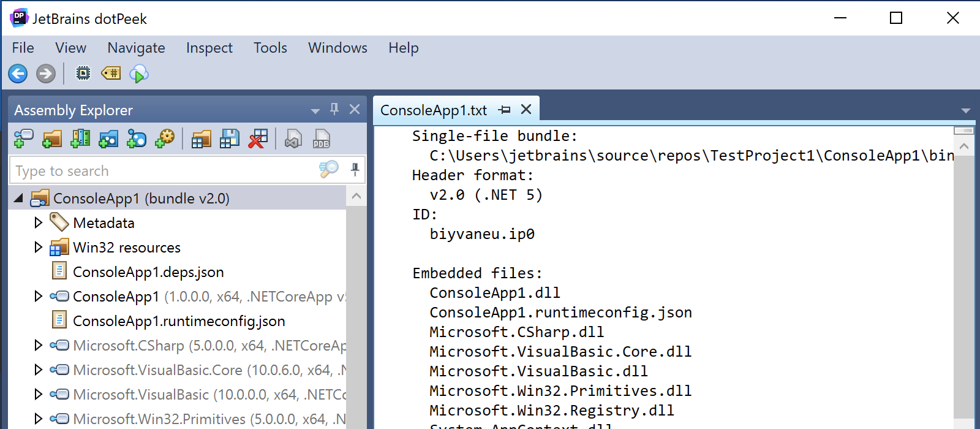This screenshot has width=980, height=429.
Task: Collapse the ConsoleApp1 bundle node
Action: pyautogui.click(x=18, y=198)
